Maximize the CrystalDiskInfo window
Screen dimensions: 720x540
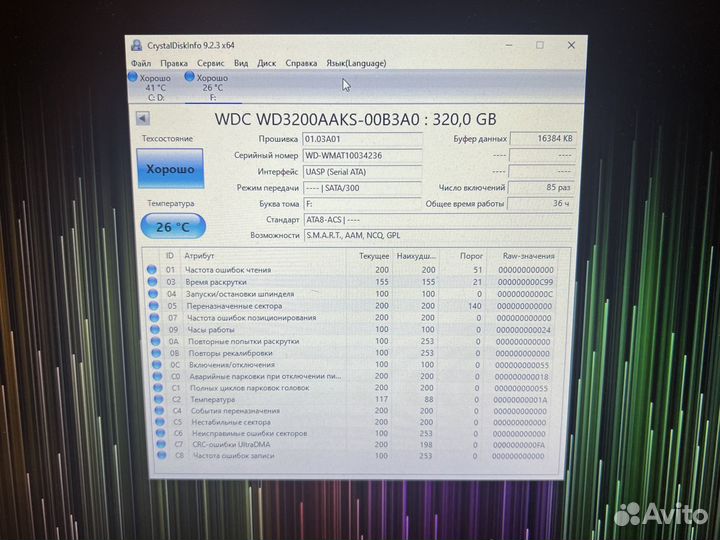click(540, 45)
